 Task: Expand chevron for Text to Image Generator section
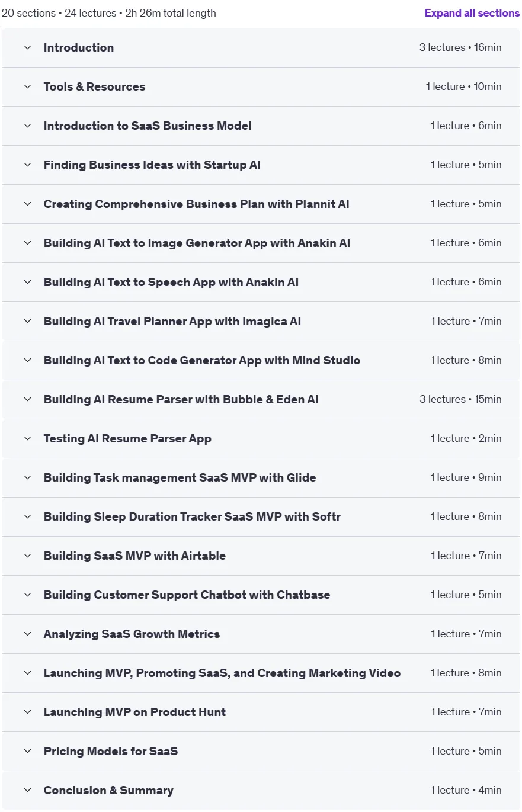27,243
